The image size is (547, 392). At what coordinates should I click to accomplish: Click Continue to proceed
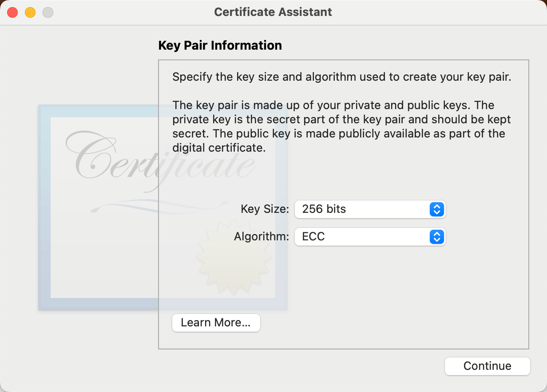[x=488, y=366]
